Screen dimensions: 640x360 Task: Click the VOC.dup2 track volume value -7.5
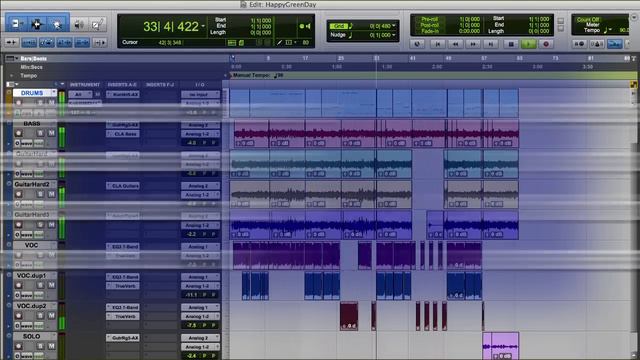pos(191,325)
